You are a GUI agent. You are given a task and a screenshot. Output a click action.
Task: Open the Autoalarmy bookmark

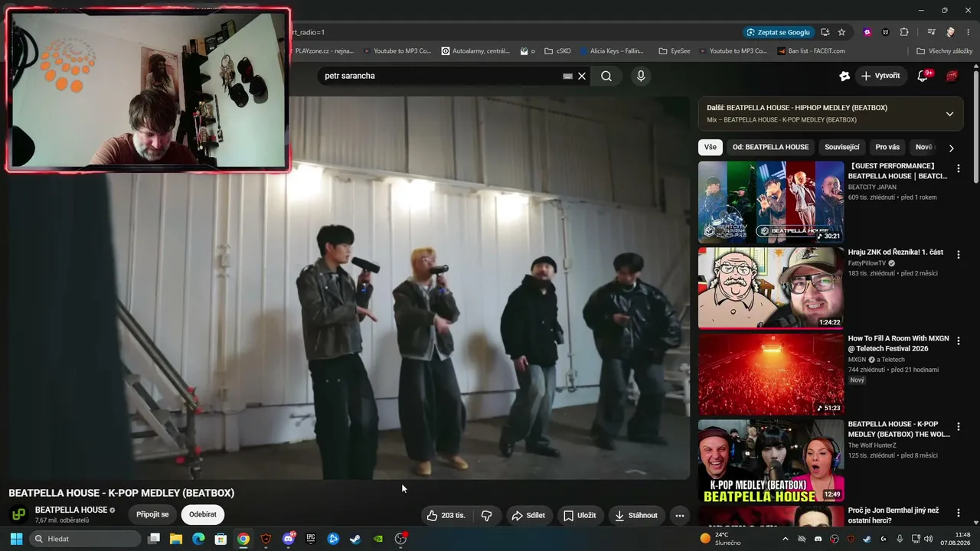[x=475, y=51]
